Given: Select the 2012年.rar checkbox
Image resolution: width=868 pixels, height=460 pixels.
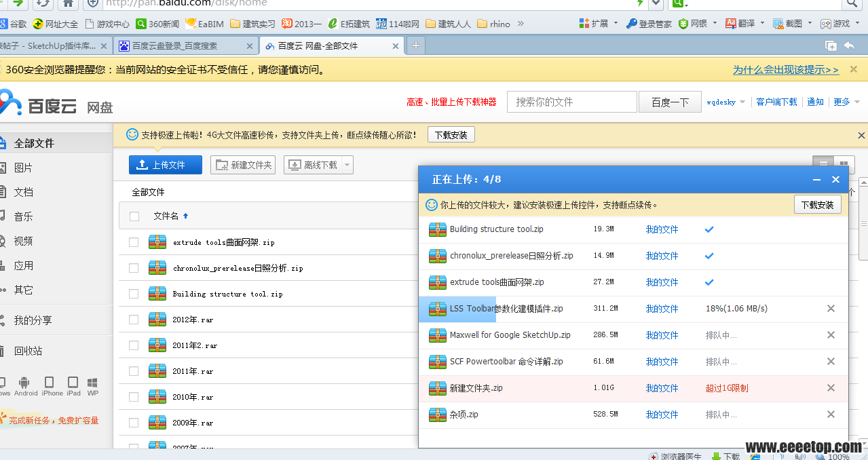Looking at the screenshot, I should pyautogui.click(x=134, y=320).
